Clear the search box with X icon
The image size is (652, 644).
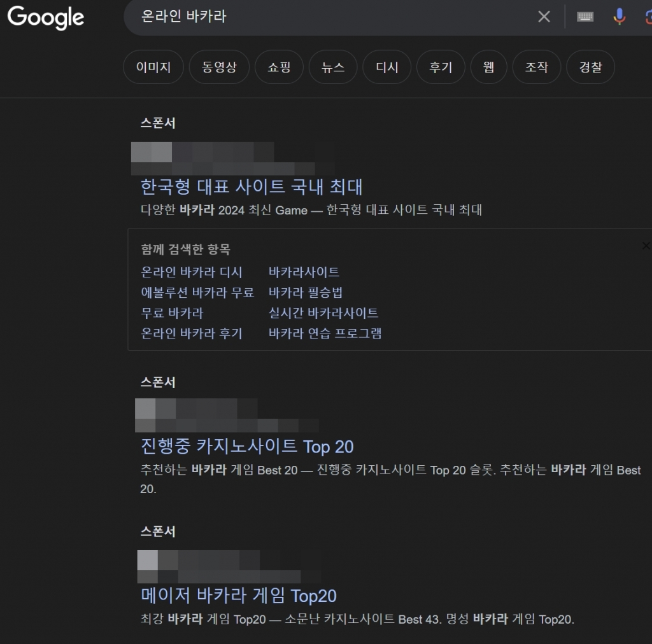[544, 17]
